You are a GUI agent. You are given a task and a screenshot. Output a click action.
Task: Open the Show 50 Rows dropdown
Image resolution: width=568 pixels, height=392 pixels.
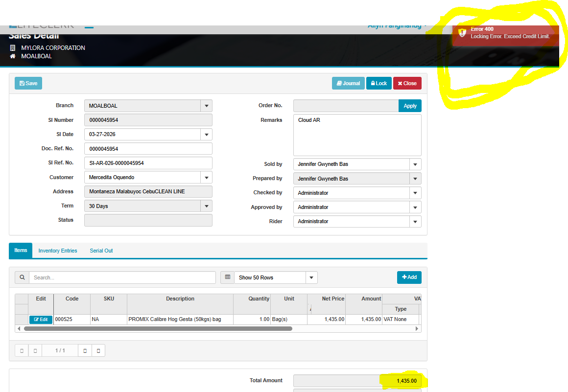(311, 277)
